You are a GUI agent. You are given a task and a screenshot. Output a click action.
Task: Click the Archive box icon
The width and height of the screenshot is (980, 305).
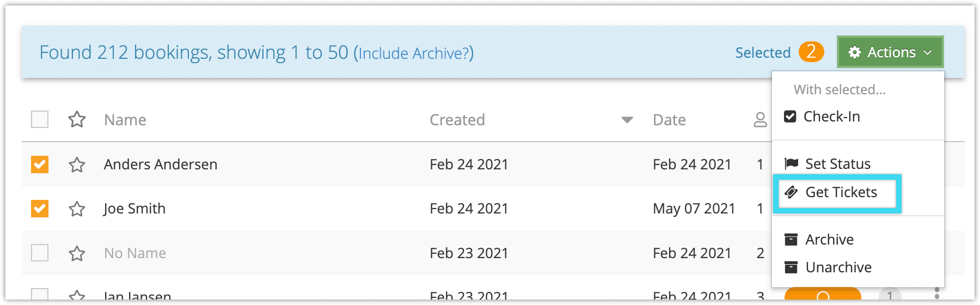pos(791,240)
